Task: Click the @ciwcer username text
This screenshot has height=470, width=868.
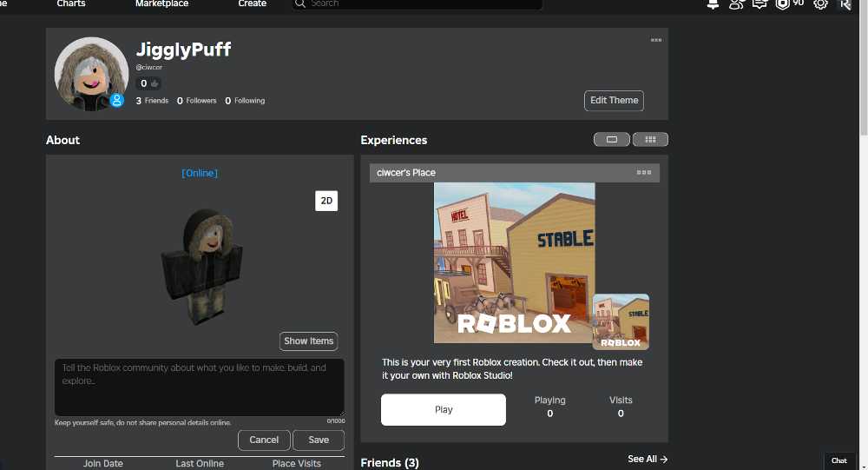Action: pos(149,67)
